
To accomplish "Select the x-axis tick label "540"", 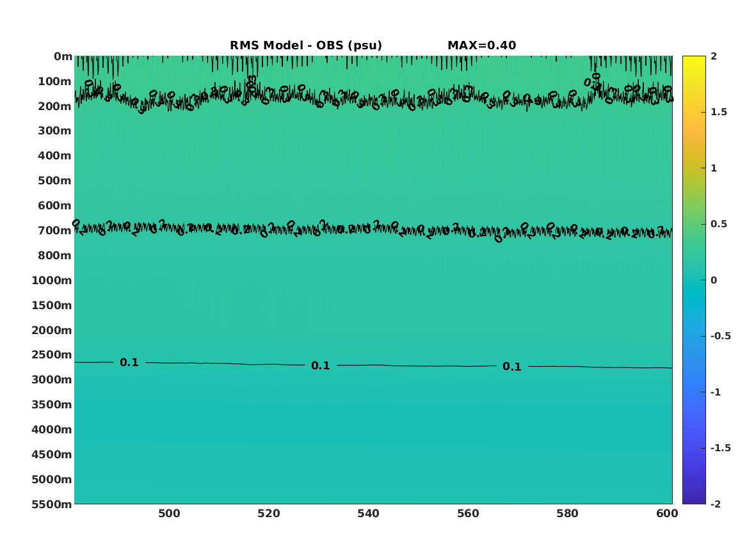I will [368, 513].
